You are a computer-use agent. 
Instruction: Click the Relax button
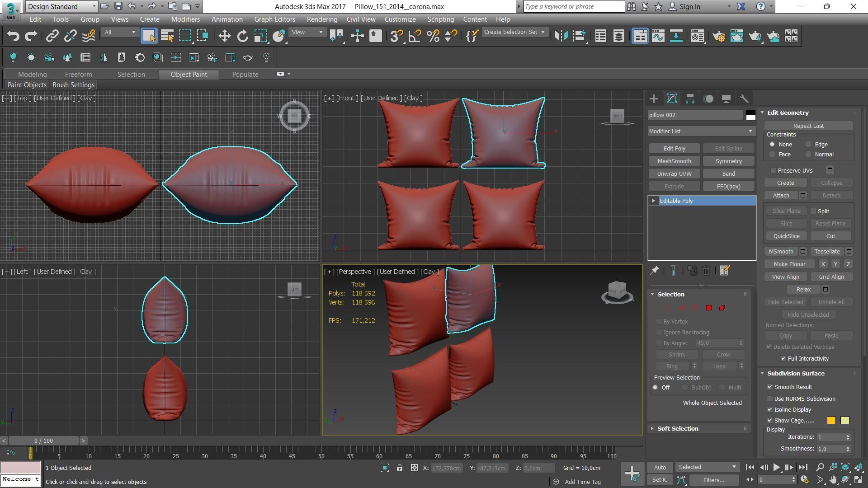click(803, 290)
